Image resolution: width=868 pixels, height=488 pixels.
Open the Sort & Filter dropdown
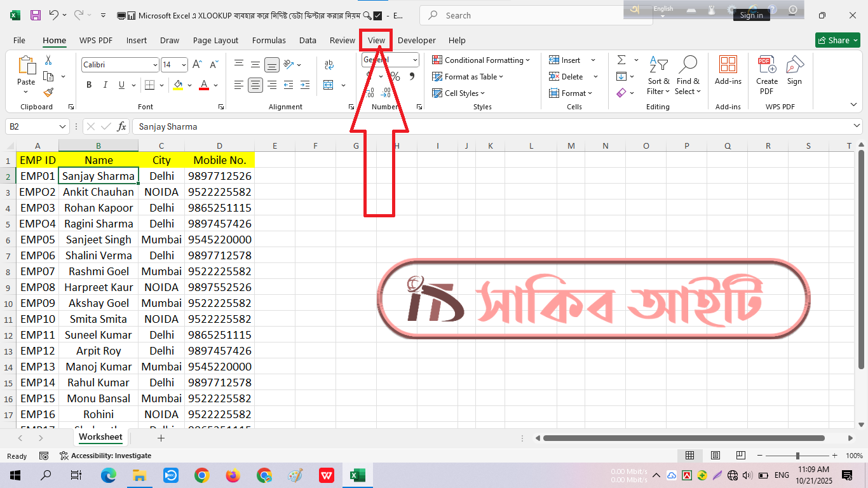(658, 75)
